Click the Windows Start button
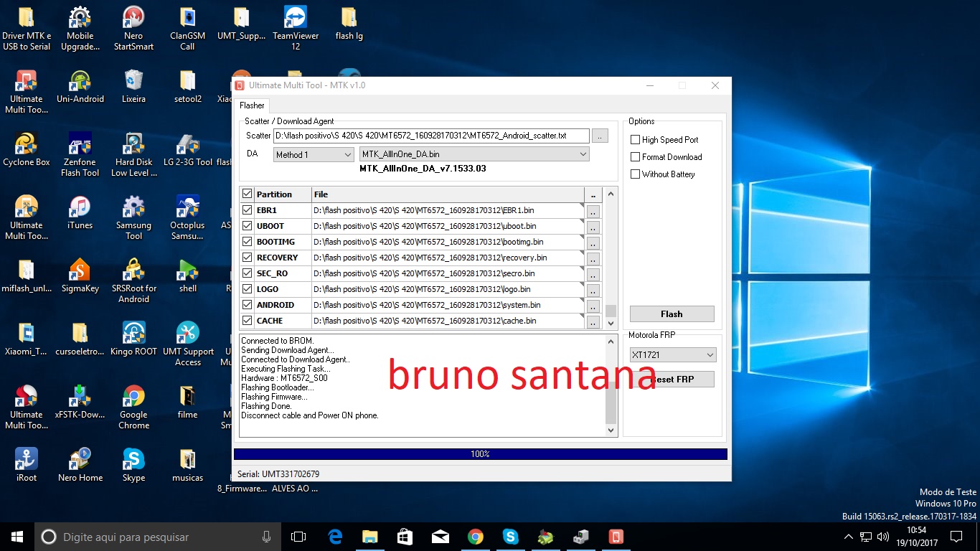This screenshot has width=980, height=551. pyautogui.click(x=17, y=537)
